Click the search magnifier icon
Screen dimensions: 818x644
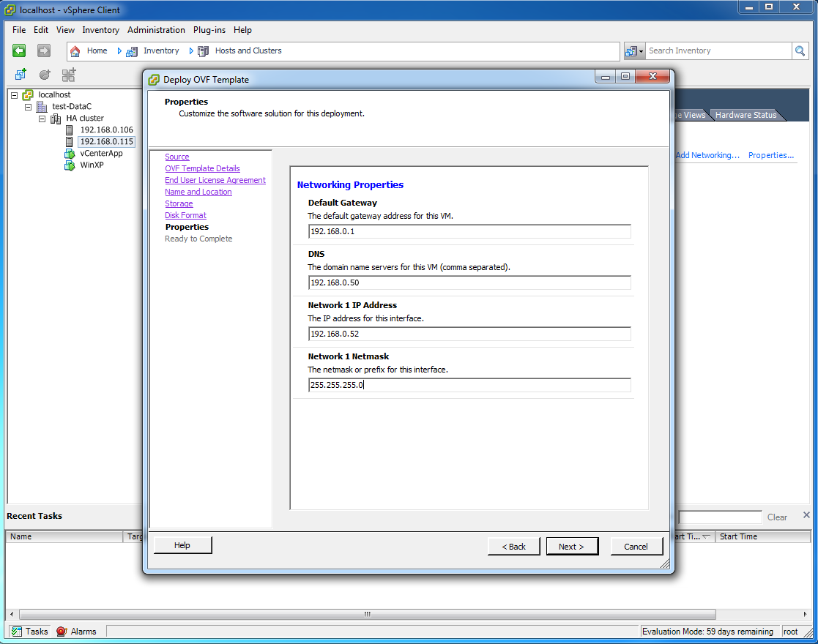pyautogui.click(x=800, y=50)
